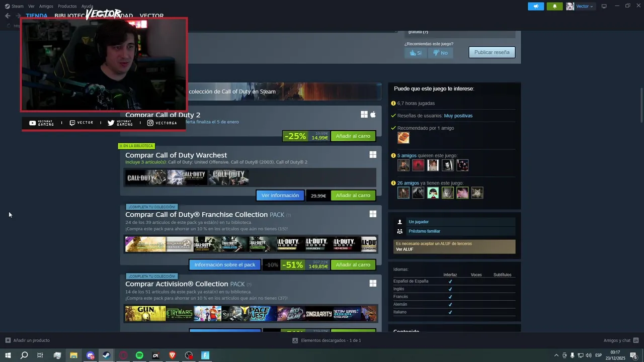Open the Ver menu
The height and width of the screenshot is (362, 644).
(x=31, y=6)
